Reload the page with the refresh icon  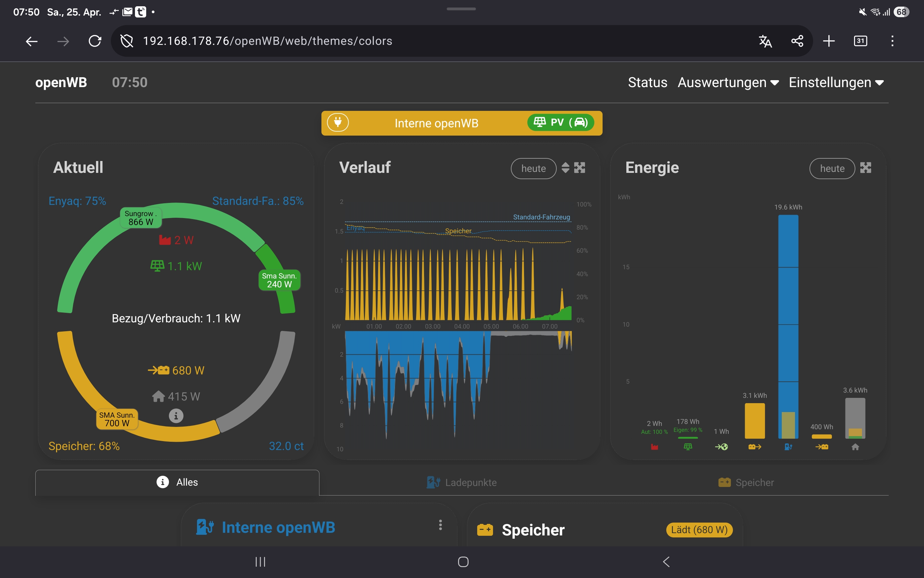[x=95, y=41]
